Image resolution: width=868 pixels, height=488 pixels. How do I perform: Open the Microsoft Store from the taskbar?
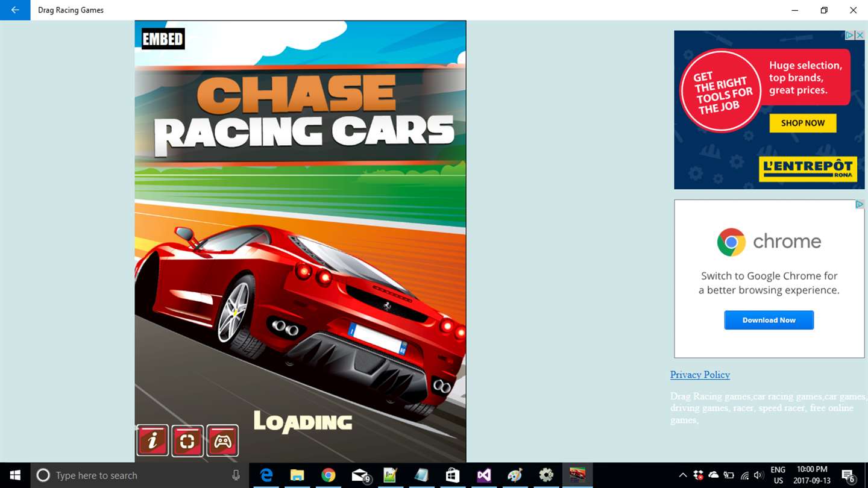[x=453, y=475]
